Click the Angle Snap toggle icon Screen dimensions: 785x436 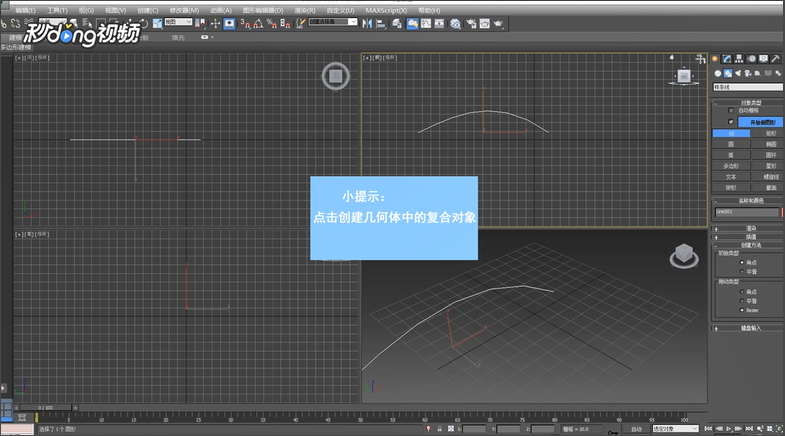pos(258,23)
